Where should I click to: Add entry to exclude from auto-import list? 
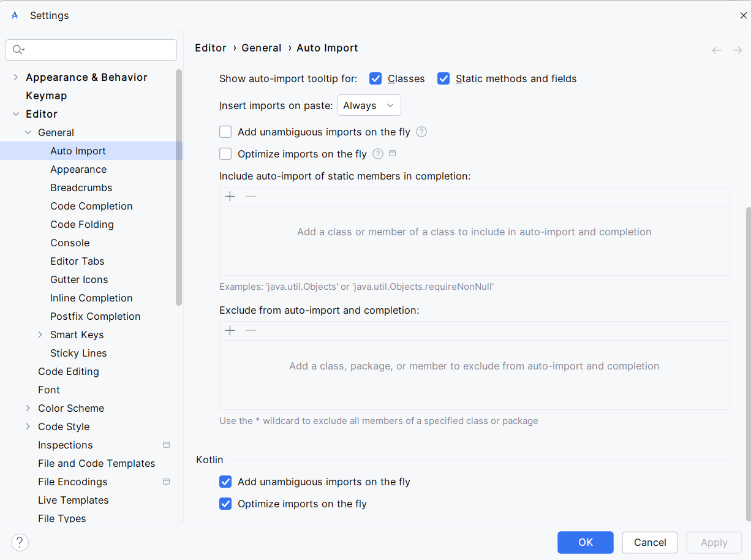[230, 331]
